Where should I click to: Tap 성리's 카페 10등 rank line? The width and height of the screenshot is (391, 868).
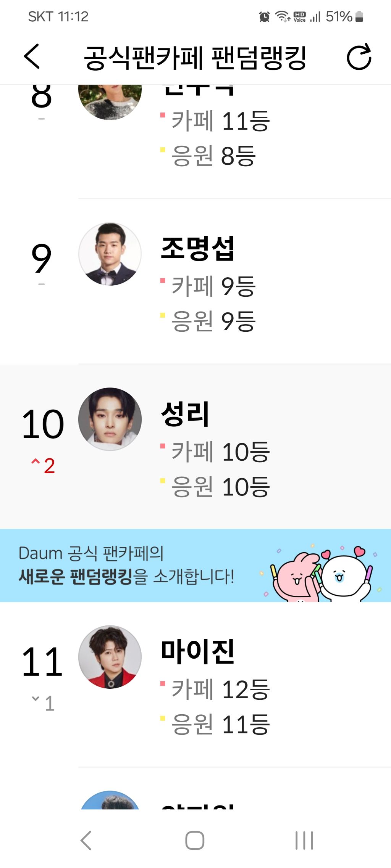pyautogui.click(x=220, y=452)
